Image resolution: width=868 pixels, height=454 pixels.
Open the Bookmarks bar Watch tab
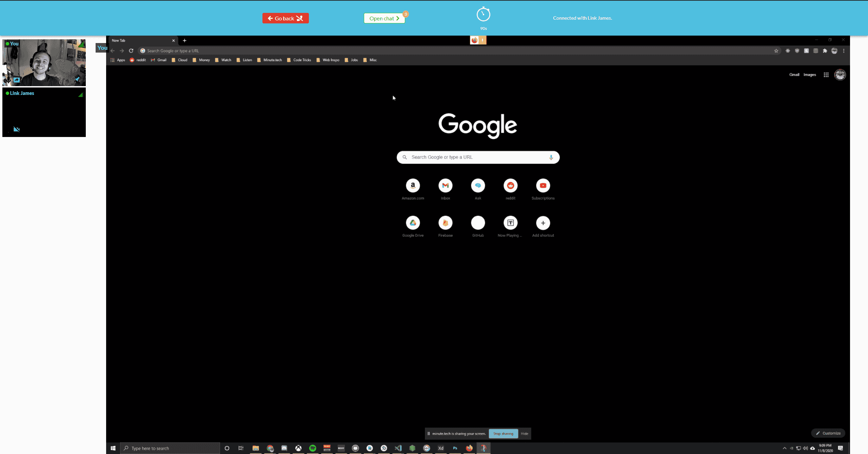coord(226,60)
